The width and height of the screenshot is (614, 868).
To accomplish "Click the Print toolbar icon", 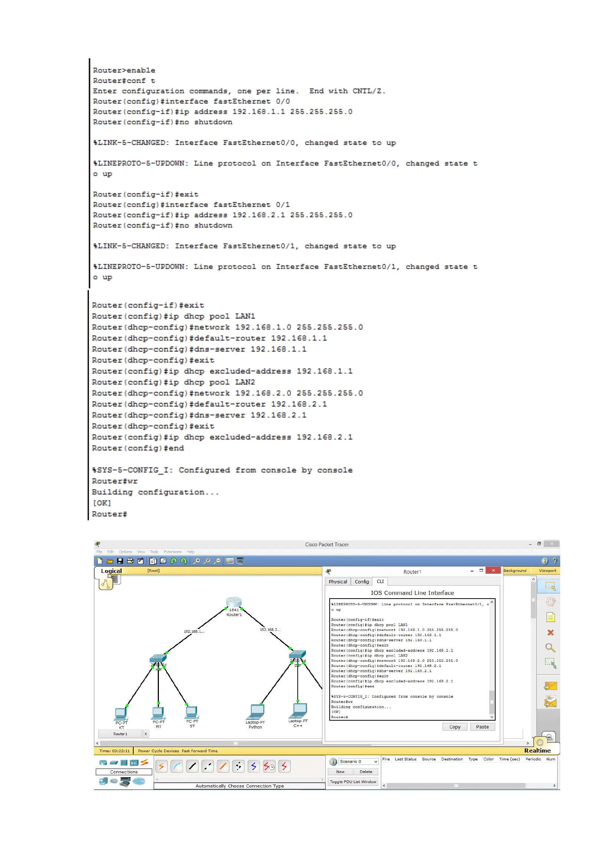I will 130,561.
